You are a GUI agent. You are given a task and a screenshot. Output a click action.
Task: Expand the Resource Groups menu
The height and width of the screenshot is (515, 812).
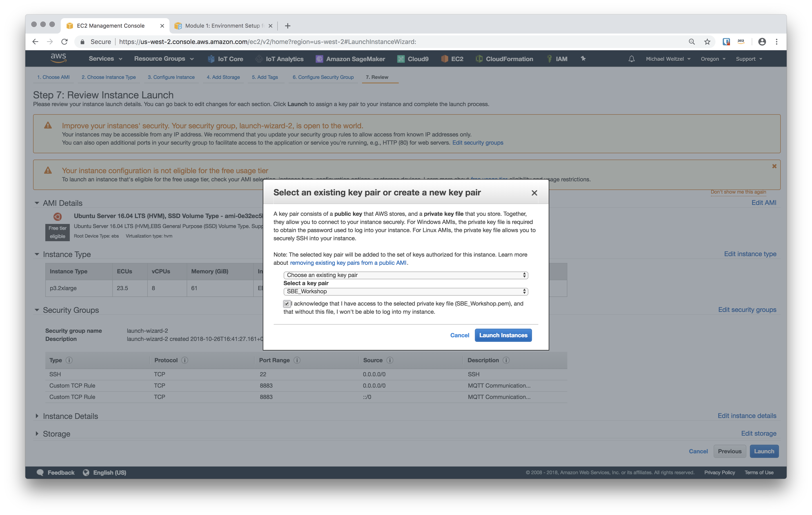tap(164, 59)
